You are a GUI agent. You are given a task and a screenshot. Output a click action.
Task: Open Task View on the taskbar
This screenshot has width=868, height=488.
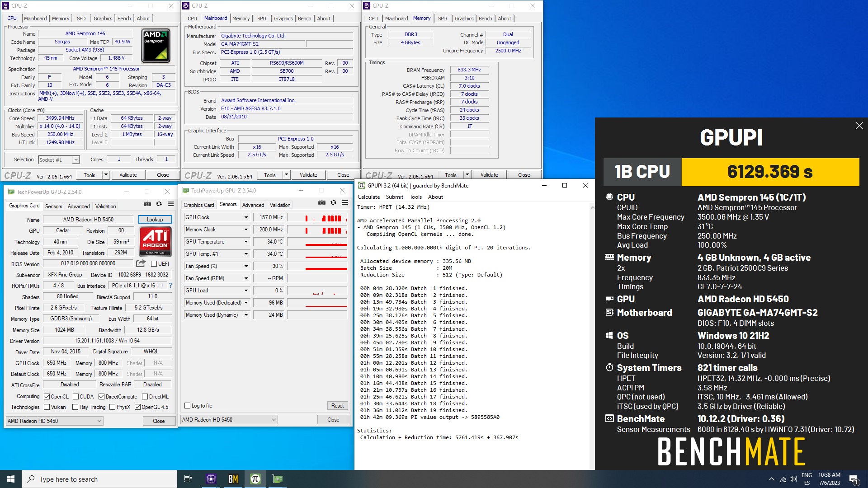coord(188,479)
